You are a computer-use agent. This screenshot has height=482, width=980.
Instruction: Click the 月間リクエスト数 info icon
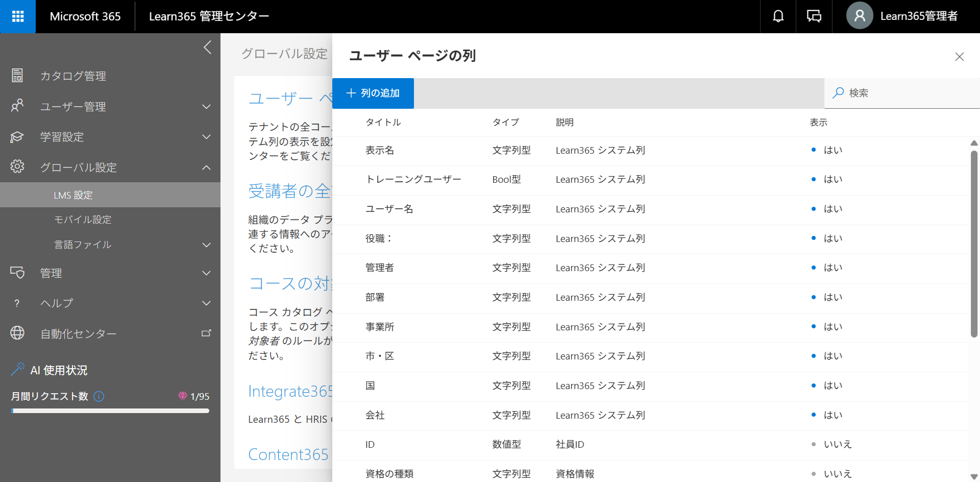[x=99, y=396]
